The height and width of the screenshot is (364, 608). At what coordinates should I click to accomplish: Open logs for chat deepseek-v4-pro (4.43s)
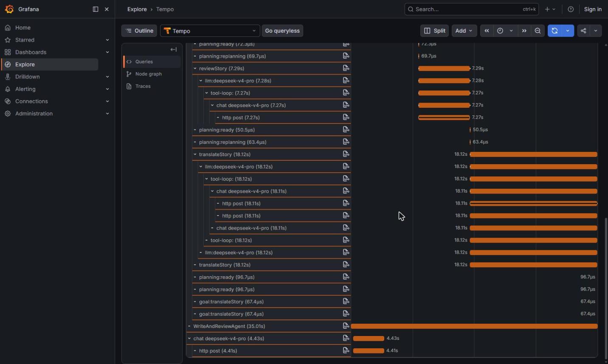(346, 338)
